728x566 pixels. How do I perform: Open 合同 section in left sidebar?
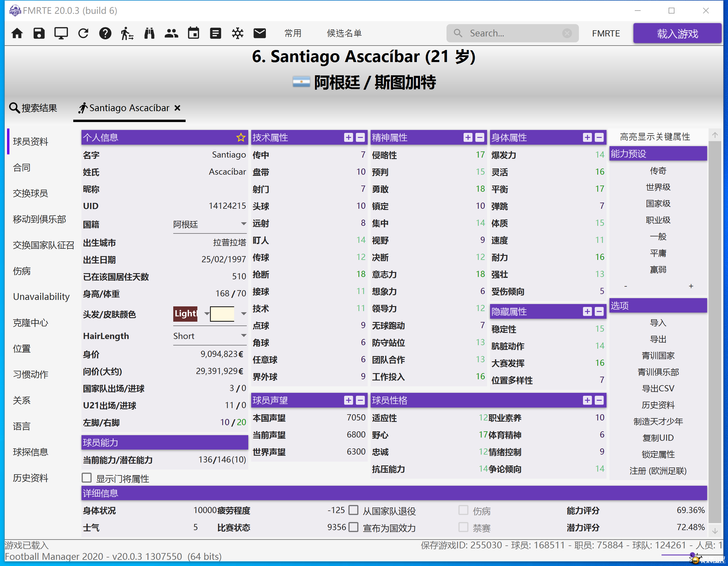coord(22,167)
